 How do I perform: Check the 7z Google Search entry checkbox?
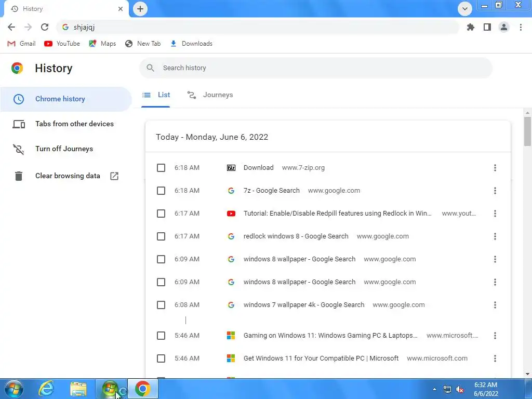[161, 191]
